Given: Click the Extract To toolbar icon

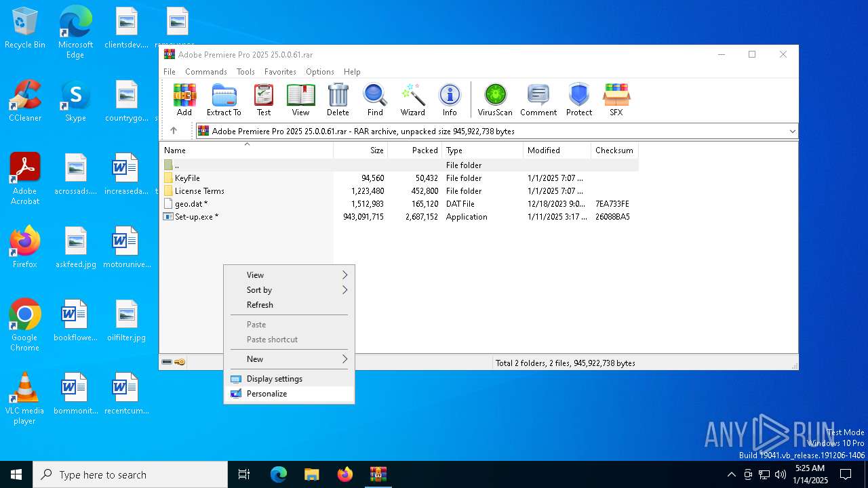Looking at the screenshot, I should click(224, 100).
